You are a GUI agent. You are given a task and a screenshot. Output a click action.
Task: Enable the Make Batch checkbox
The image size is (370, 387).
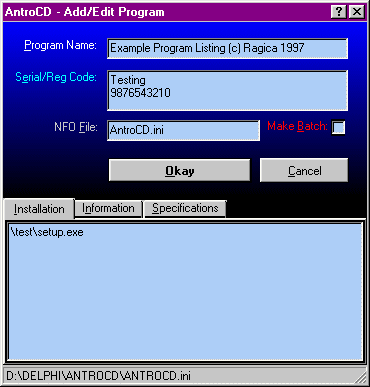pyautogui.click(x=338, y=127)
